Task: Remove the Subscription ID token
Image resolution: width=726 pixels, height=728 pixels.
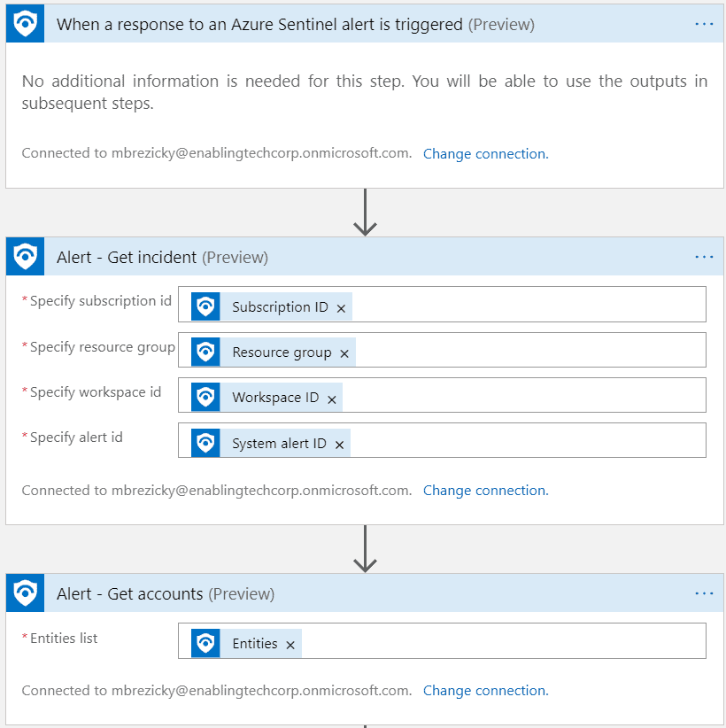Action: click(341, 308)
